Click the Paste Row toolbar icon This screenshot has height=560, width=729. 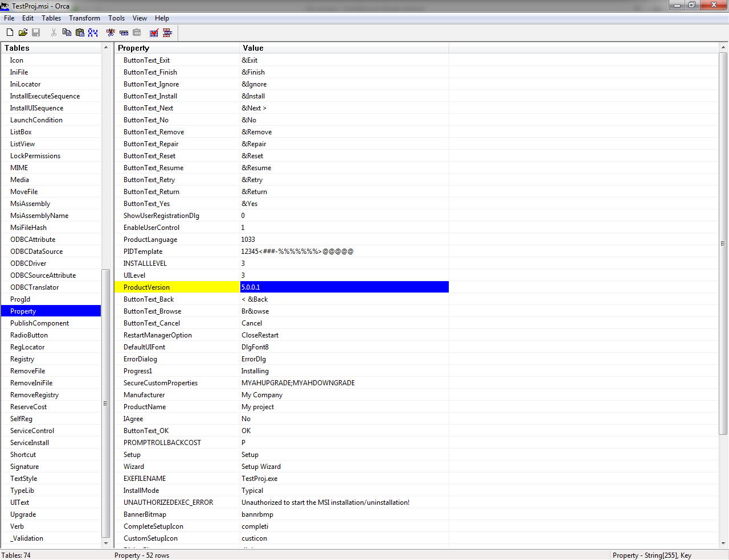[137, 32]
